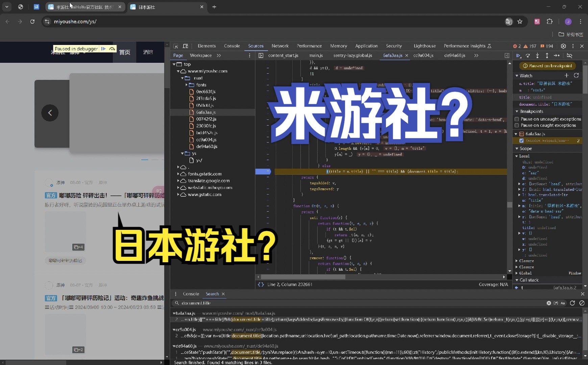
Task: Collapse the Breakpoints section
Action: (517, 112)
